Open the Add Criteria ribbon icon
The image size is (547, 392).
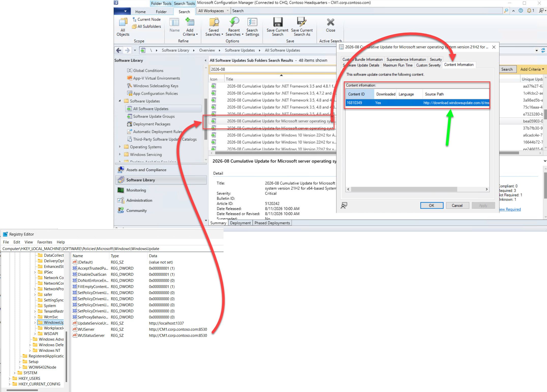click(190, 27)
